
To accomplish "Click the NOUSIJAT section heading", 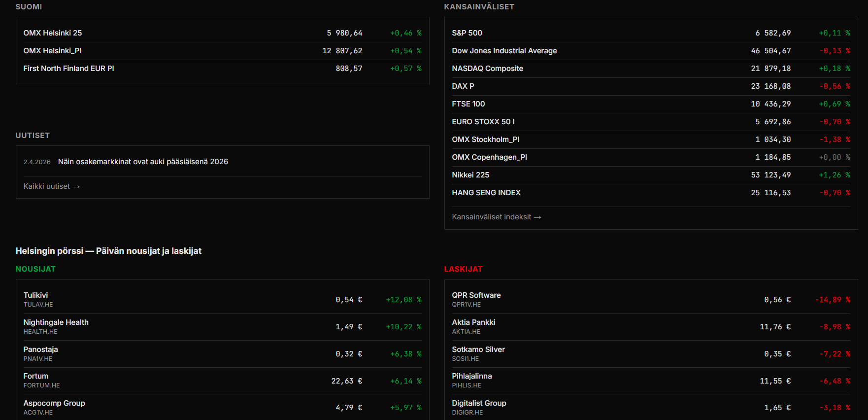I will (35, 269).
